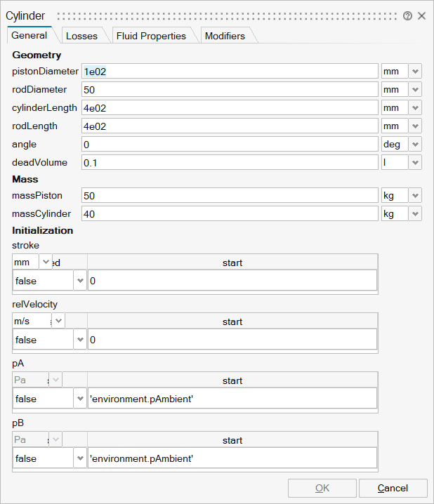
Task: Open pB fixed false dropdown
Action: click(79, 458)
